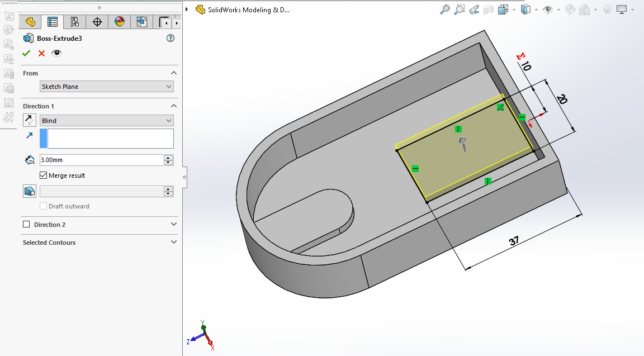644x356 pixels.
Task: Cancel the extrude with the red X
Action: point(41,53)
